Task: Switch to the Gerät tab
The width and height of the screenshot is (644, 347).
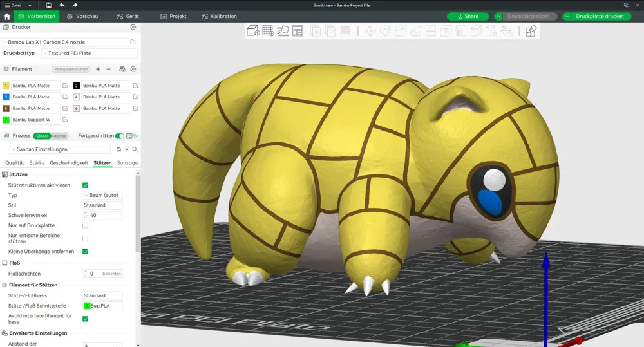Action: 128,17
